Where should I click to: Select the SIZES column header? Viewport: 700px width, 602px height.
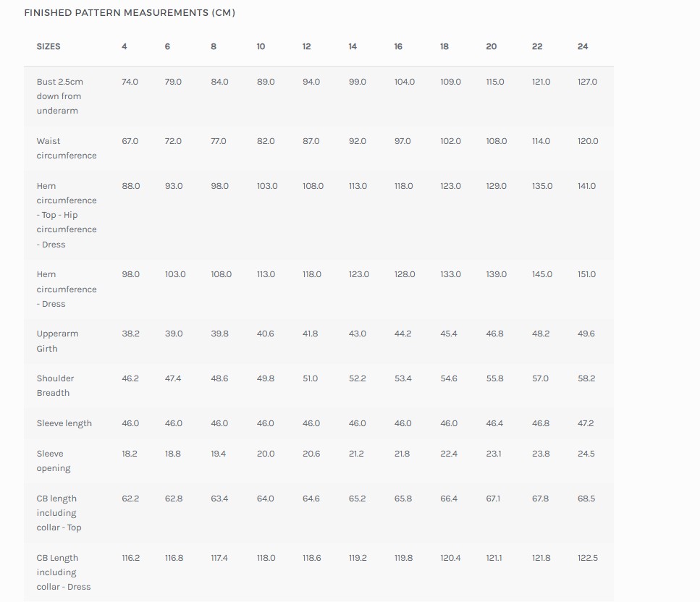[x=49, y=46]
